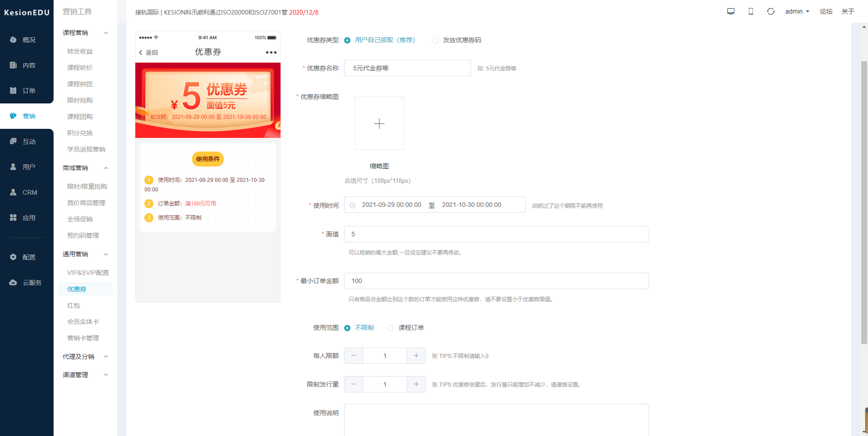Open the 竞价商品管理 menu item
Image resolution: width=868 pixels, height=436 pixels.
pos(86,203)
